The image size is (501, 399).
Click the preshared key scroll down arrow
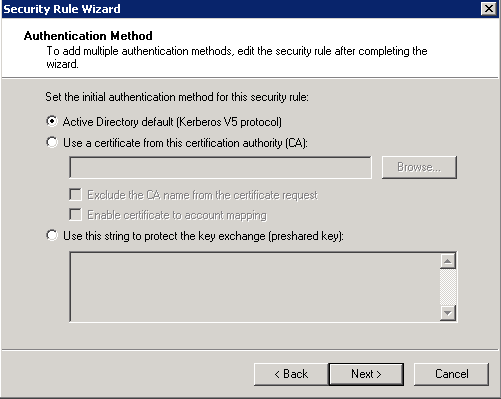coord(448,313)
